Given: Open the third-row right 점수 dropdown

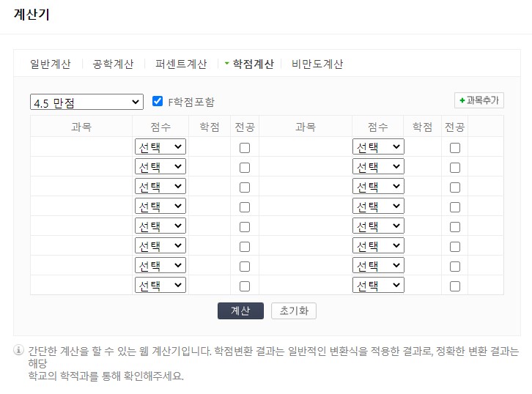Looking at the screenshot, I should (378, 186).
